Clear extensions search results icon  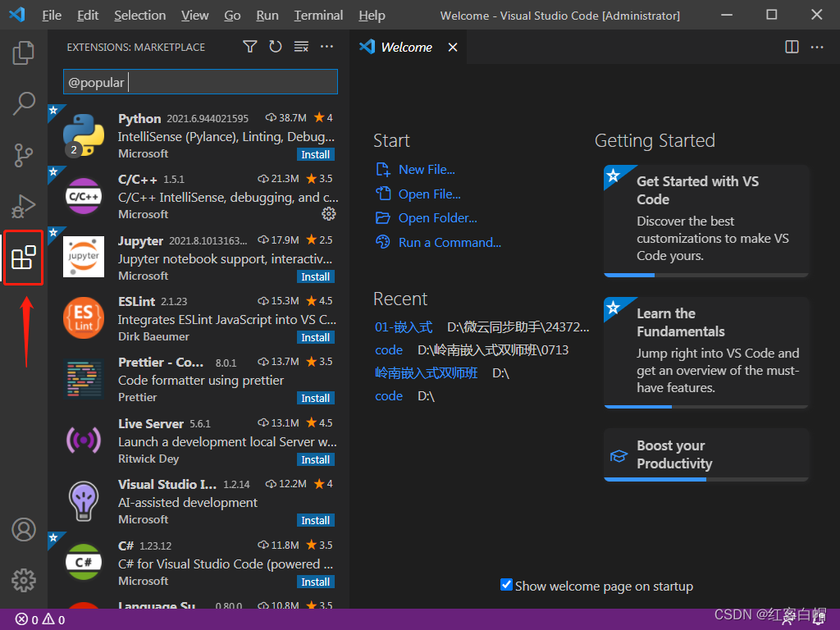click(301, 47)
